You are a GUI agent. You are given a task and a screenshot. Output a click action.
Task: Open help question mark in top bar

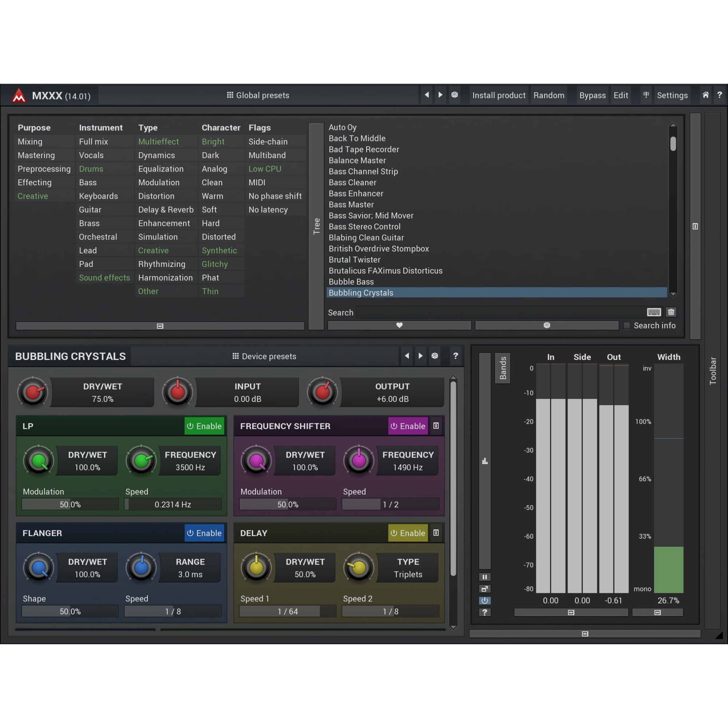[x=719, y=95]
